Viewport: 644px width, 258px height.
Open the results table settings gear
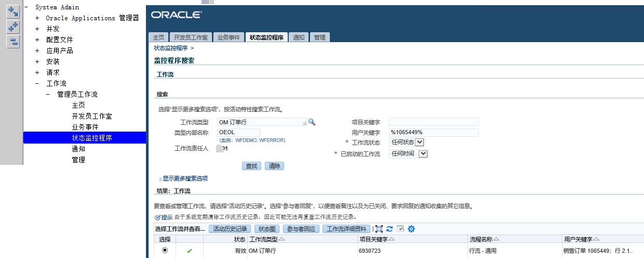click(411, 229)
